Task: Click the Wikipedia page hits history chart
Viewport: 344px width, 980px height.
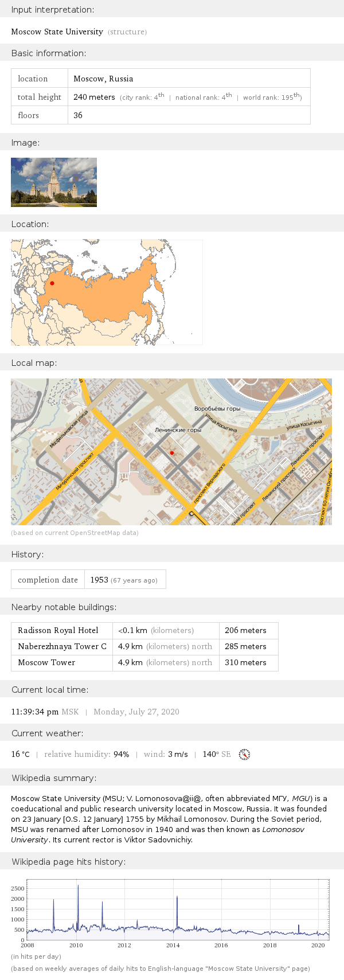Action: tap(170, 912)
